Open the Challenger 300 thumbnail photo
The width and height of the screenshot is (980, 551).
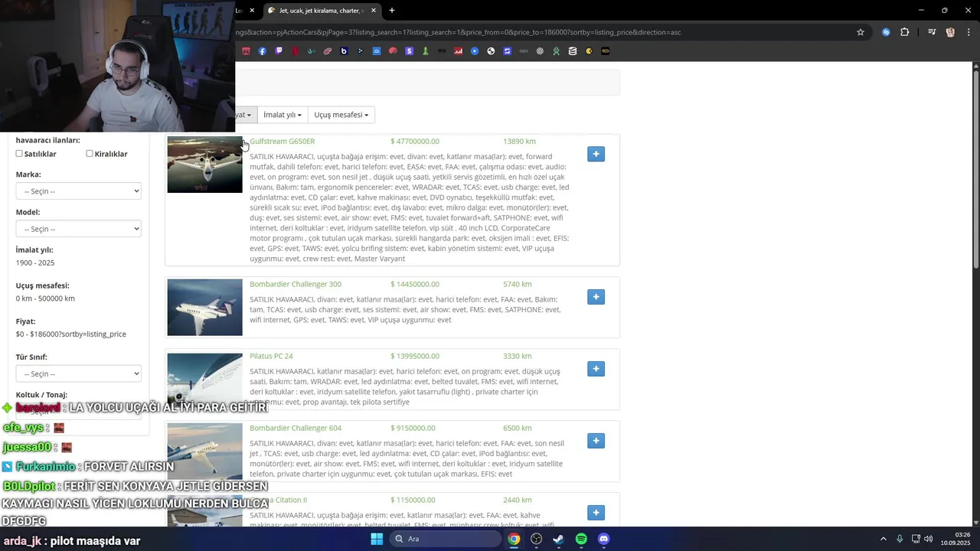pyautogui.click(x=204, y=307)
